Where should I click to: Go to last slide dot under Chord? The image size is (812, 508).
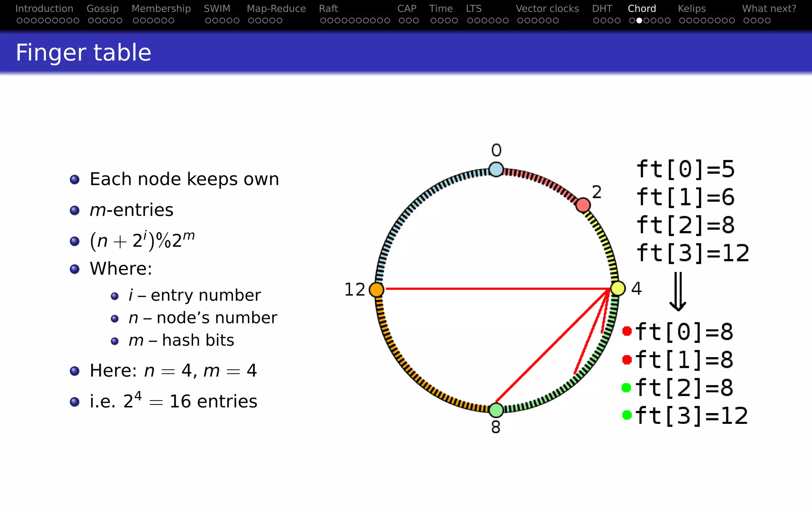coord(668,20)
